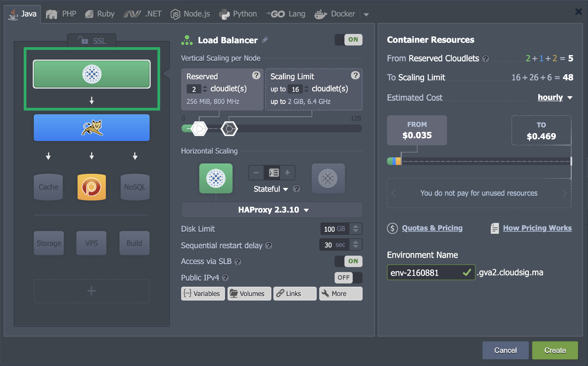Open the GO Lang tab
The width and height of the screenshot is (588, 366).
(x=285, y=14)
